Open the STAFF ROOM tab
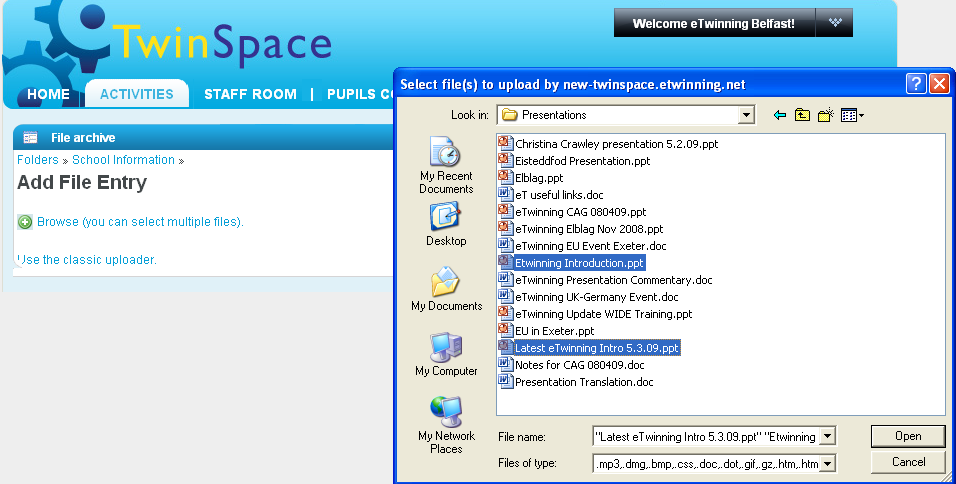This screenshot has width=956, height=484. tap(250, 94)
